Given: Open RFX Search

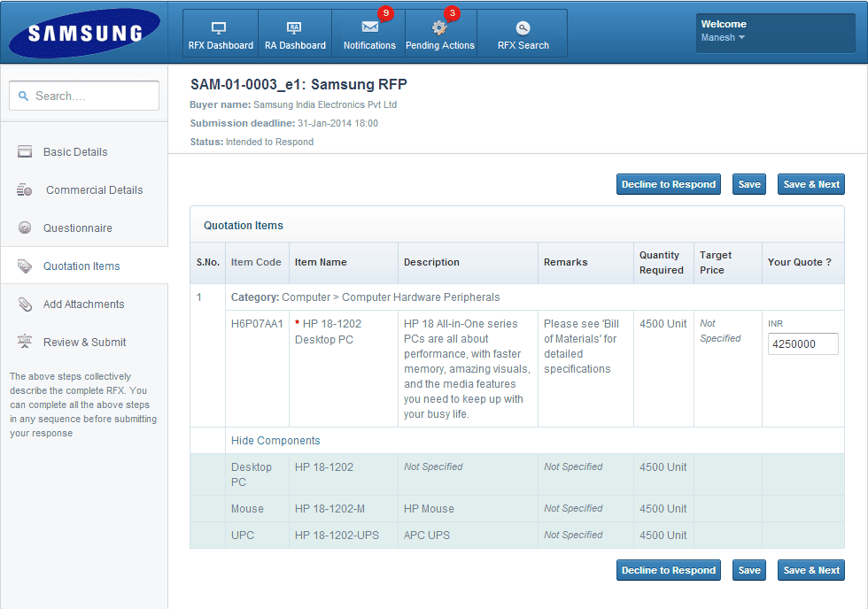Looking at the screenshot, I should click(522, 33).
